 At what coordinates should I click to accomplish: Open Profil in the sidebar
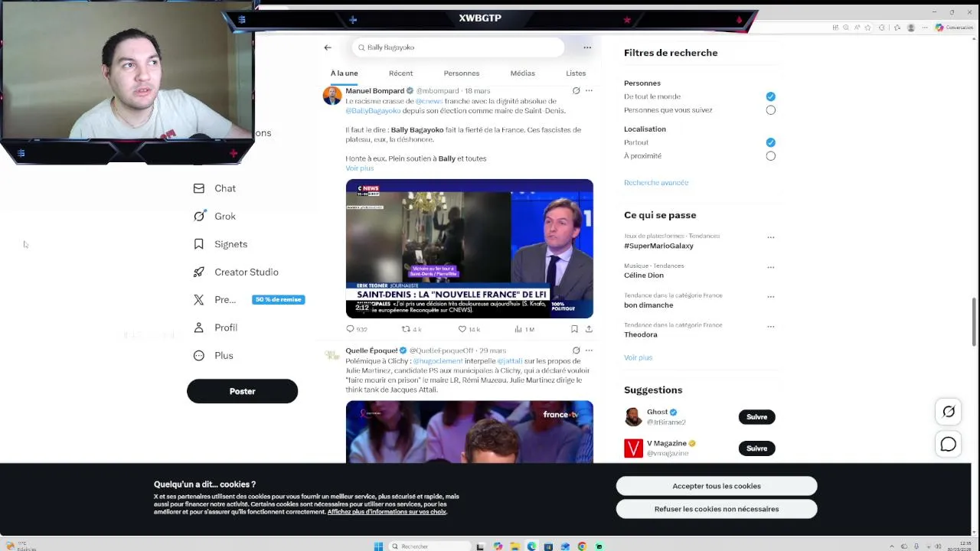coord(216,328)
